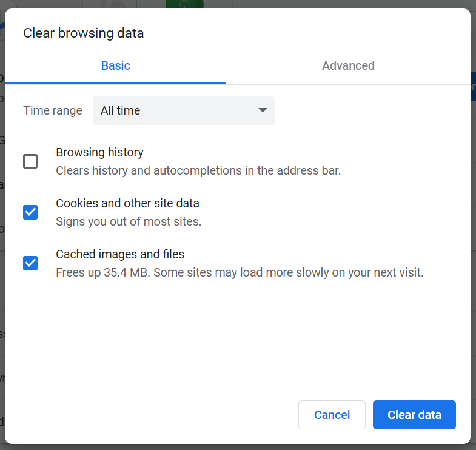Check the Browsing history checkbox
Image resolution: width=476 pixels, height=450 pixels.
pos(30,161)
